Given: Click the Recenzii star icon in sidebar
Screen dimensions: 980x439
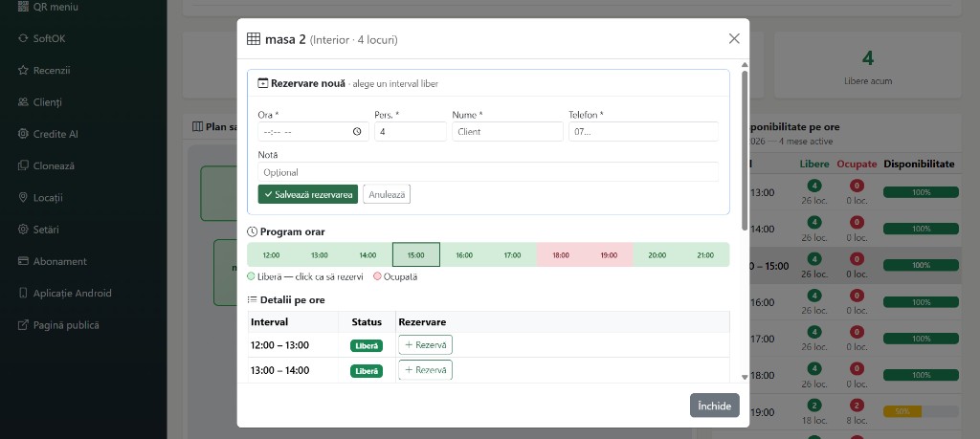Looking at the screenshot, I should tap(23, 70).
